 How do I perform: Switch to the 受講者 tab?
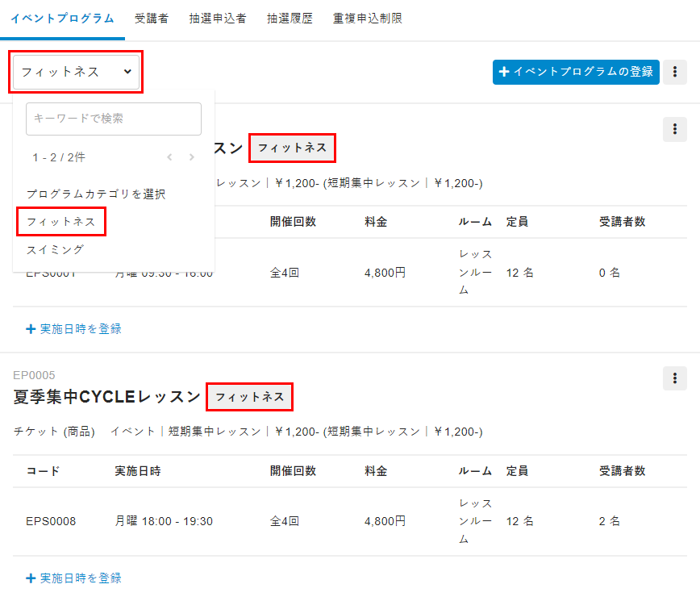pos(152,19)
